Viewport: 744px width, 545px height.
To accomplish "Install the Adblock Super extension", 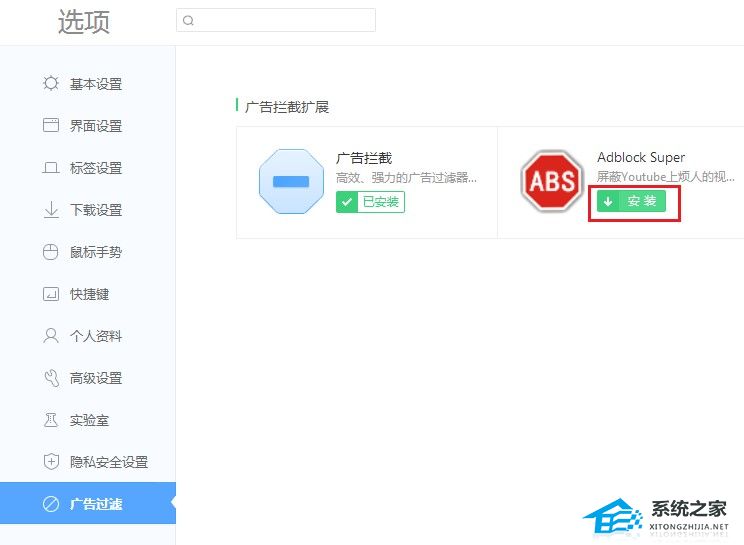I will [x=631, y=202].
